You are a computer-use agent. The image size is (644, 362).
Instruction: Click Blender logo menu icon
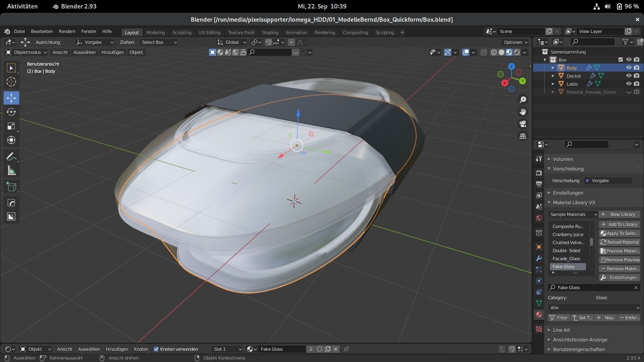tap(7, 31)
